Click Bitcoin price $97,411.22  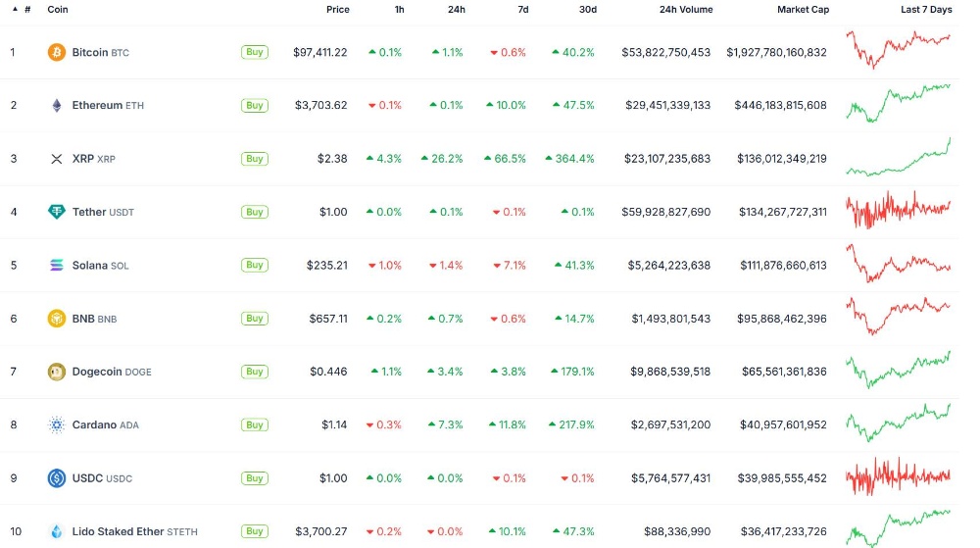[320, 53]
